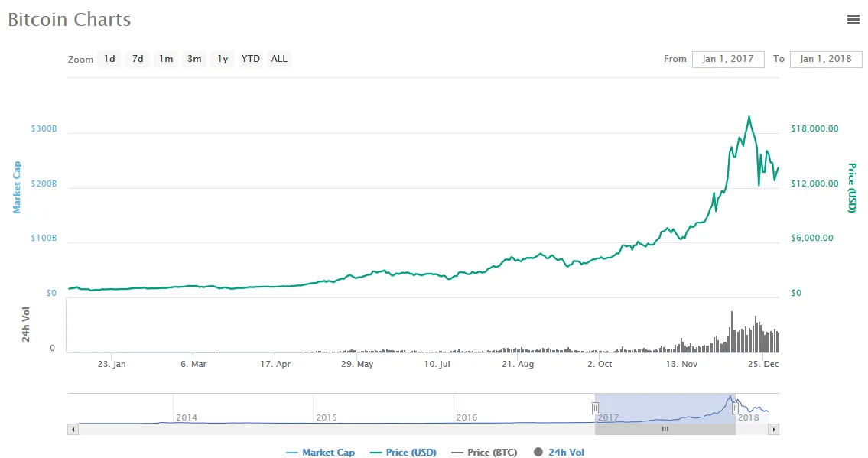Click the navigator scrollbar thumb
The image size is (868, 458).
pyautogui.click(x=665, y=429)
